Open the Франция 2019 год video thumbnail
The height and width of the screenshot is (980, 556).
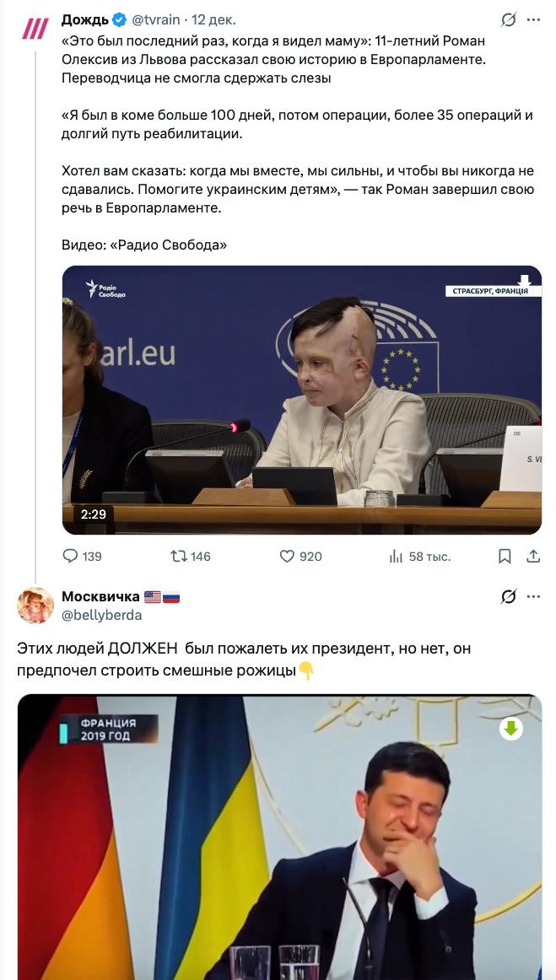pos(279,837)
